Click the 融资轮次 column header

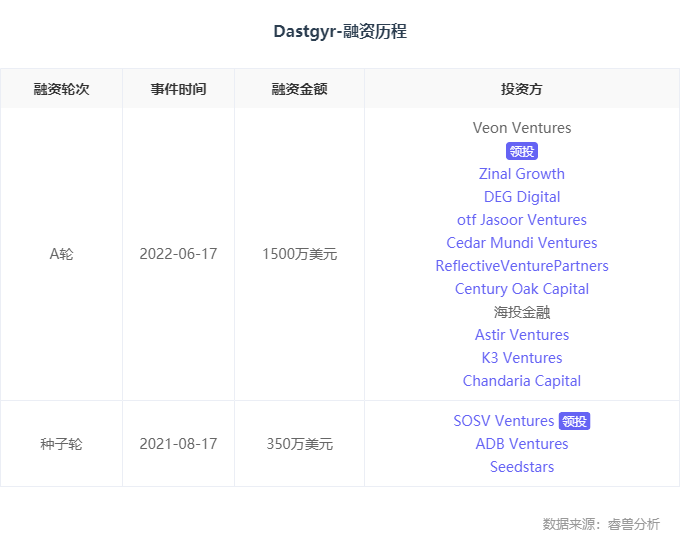(61, 89)
